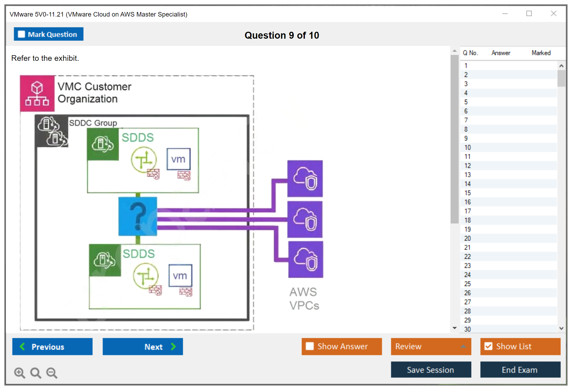The height and width of the screenshot is (392, 574).
Task: Click the End Exam button
Action: pos(520,370)
